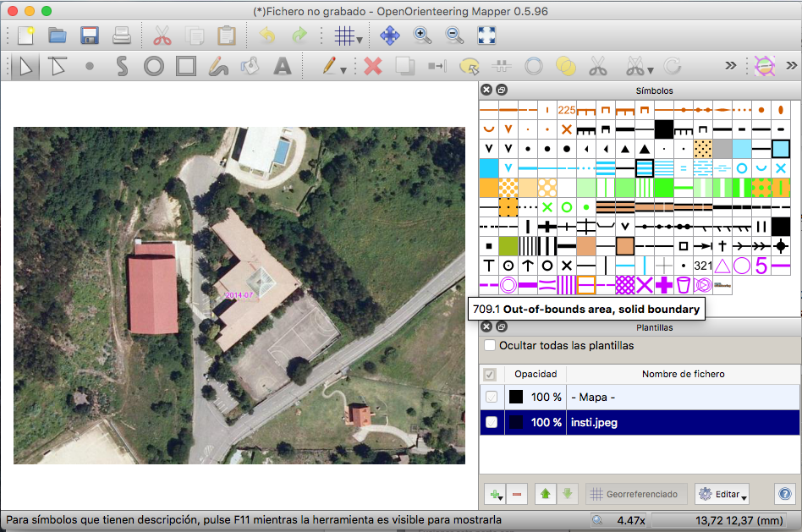
Task: Select the Edit Objects arrow tool
Action: coord(25,66)
